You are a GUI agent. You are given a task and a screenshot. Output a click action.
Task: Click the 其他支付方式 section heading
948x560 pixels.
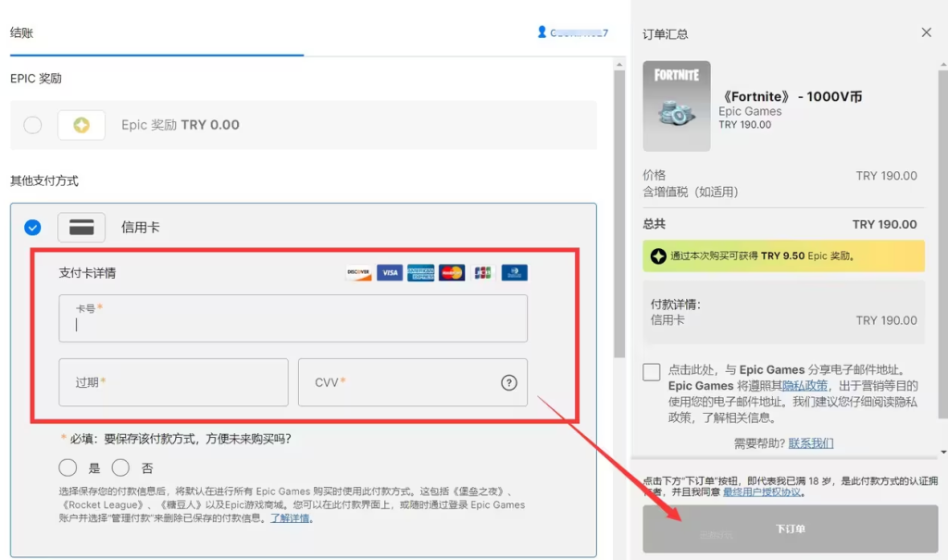44,180
